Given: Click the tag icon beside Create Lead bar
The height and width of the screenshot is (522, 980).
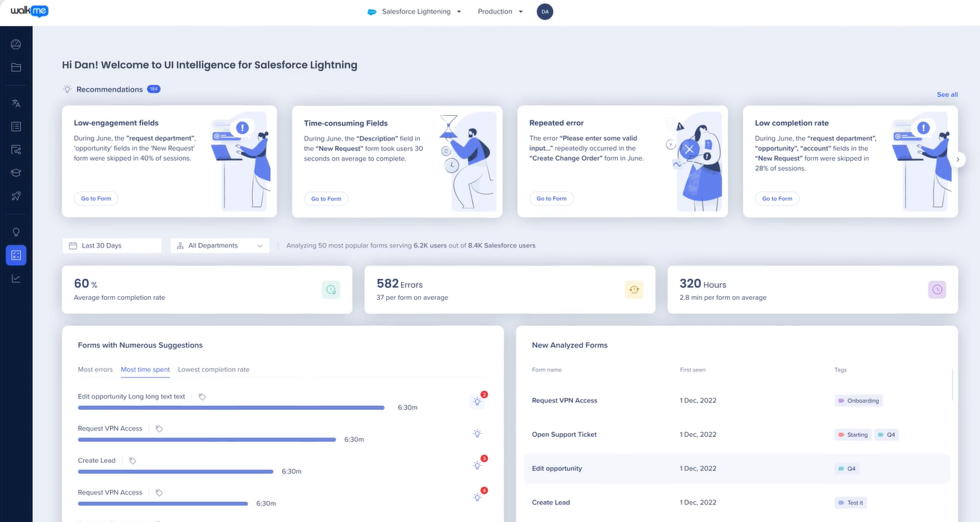Looking at the screenshot, I should pos(132,461).
